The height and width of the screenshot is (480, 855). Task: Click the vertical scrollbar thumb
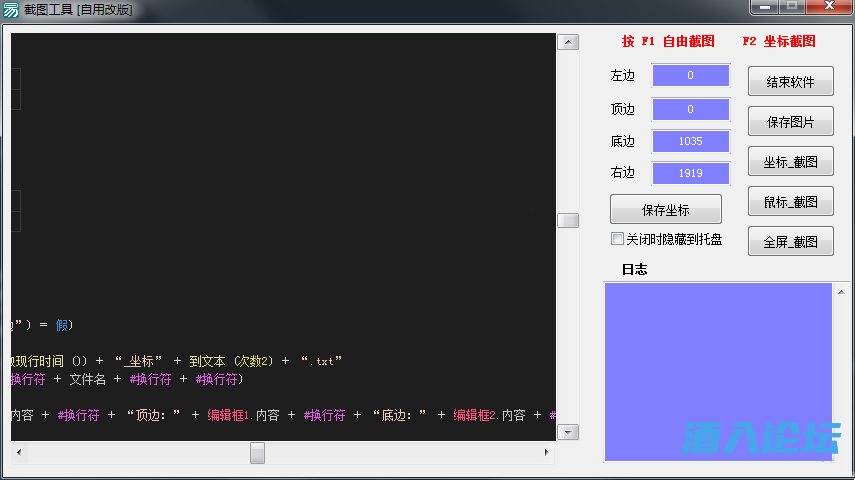568,220
